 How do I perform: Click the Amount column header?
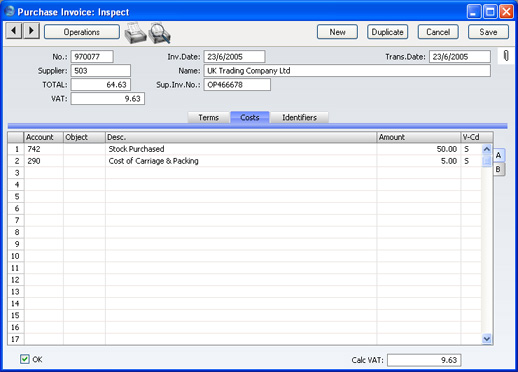tap(419, 137)
